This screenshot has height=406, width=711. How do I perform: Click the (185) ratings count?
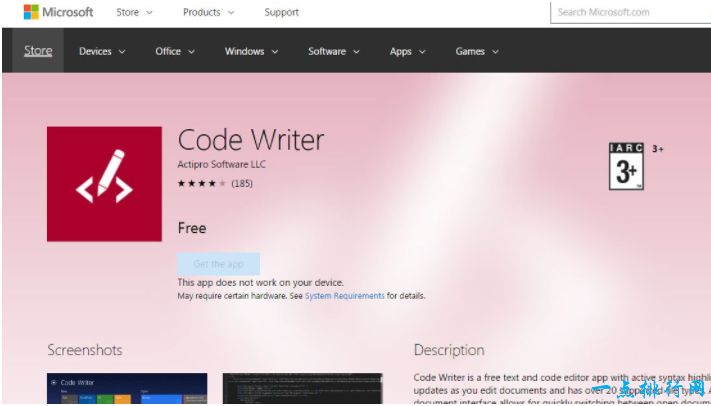coord(242,183)
